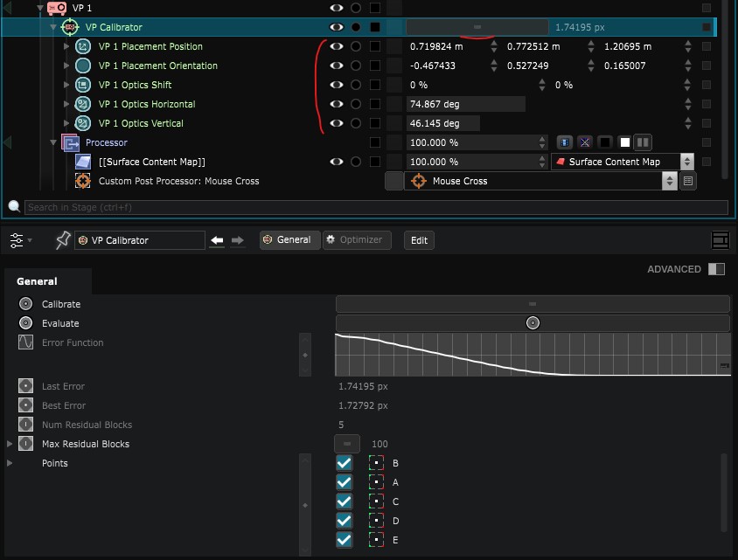The image size is (738, 560).
Task: Collapse the VP 1 tree node
Action: 40,8
